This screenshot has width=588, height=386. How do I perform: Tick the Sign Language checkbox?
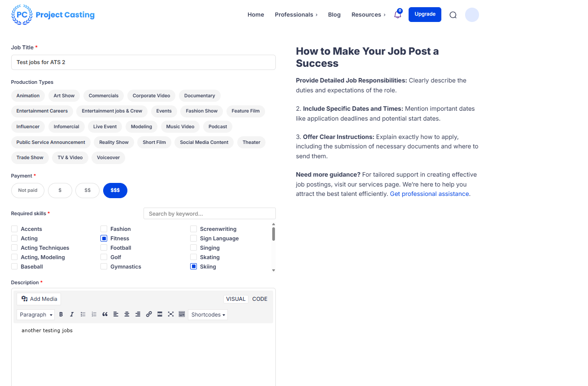click(194, 239)
